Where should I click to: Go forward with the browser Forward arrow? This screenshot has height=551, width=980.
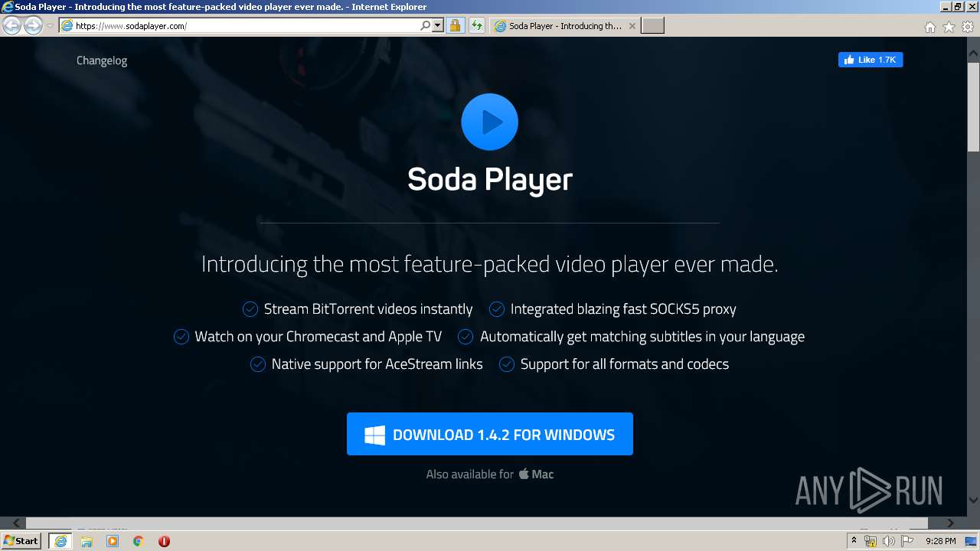(33, 25)
